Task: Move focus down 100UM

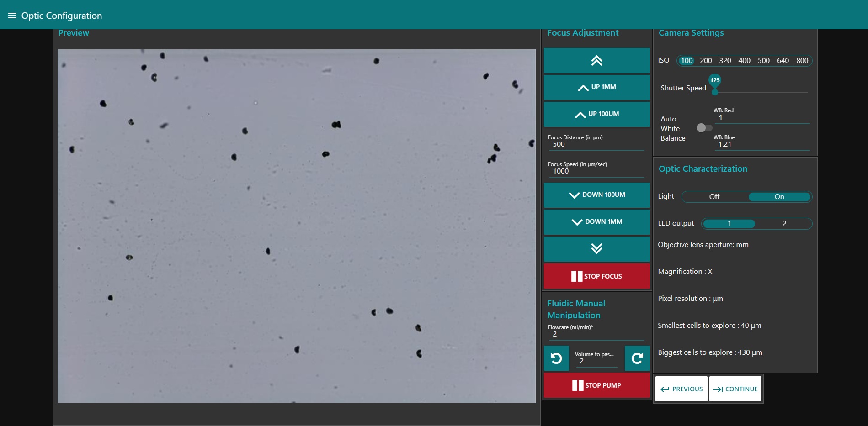Action: pyautogui.click(x=596, y=195)
